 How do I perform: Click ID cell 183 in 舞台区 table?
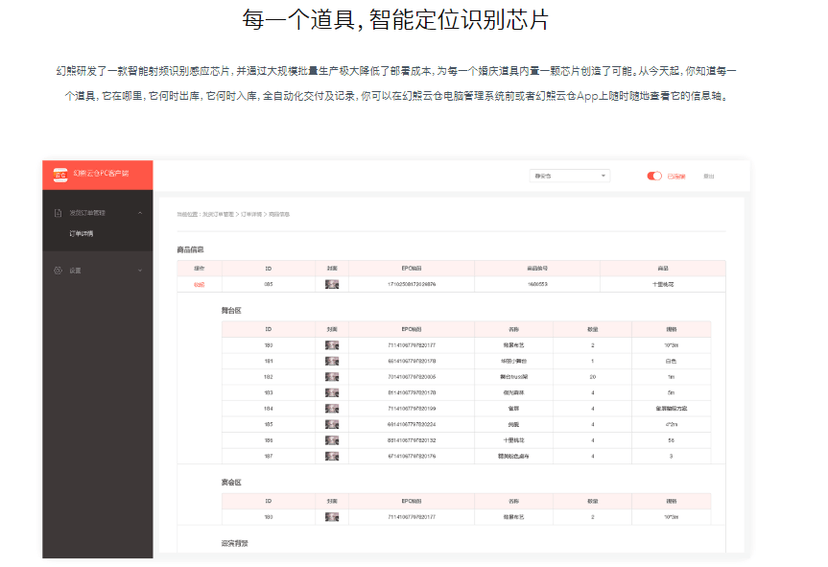click(268, 393)
